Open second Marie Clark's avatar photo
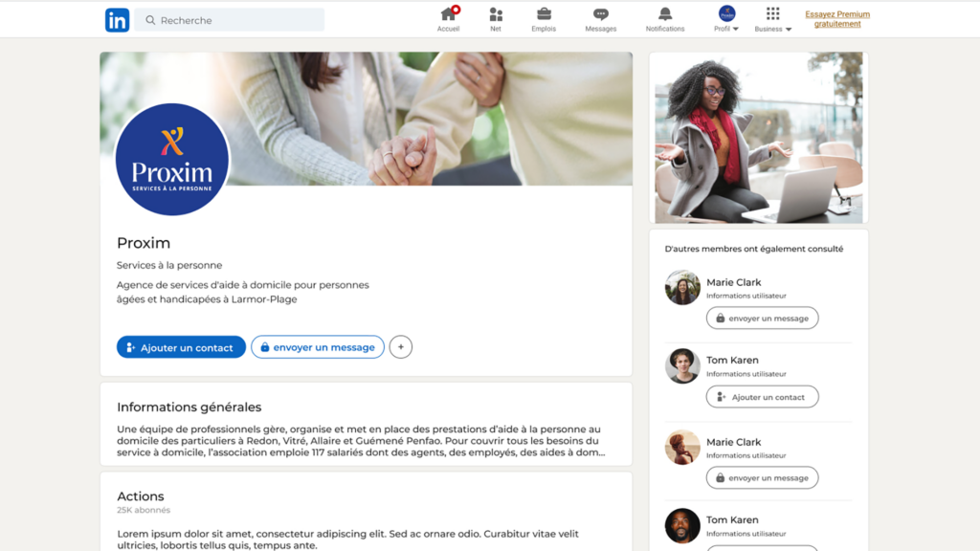 (682, 448)
